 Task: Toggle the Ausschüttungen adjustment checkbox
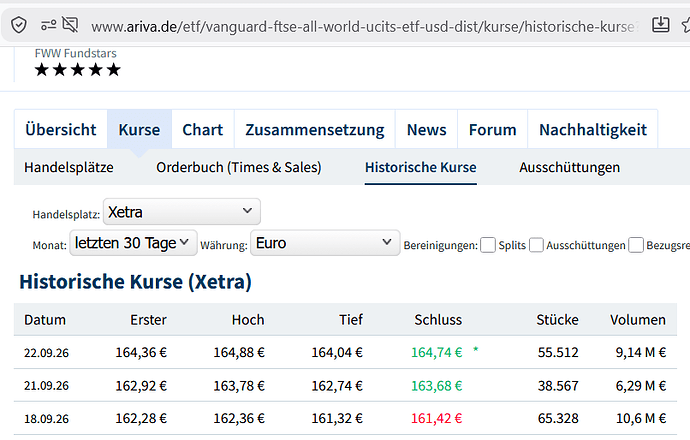point(536,245)
